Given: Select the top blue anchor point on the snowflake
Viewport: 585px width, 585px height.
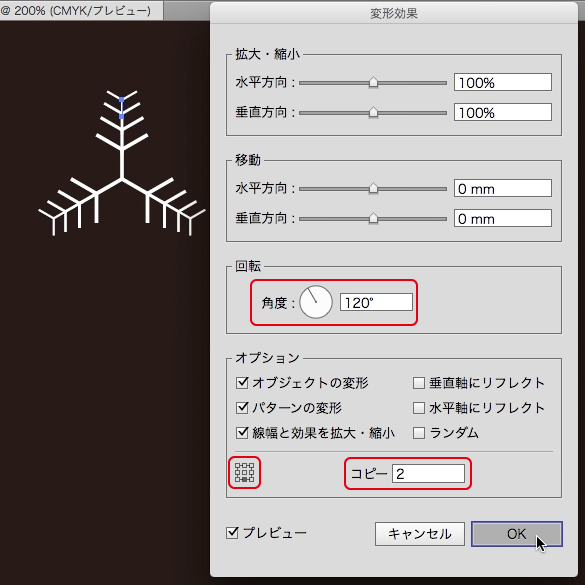Looking at the screenshot, I should tap(122, 100).
